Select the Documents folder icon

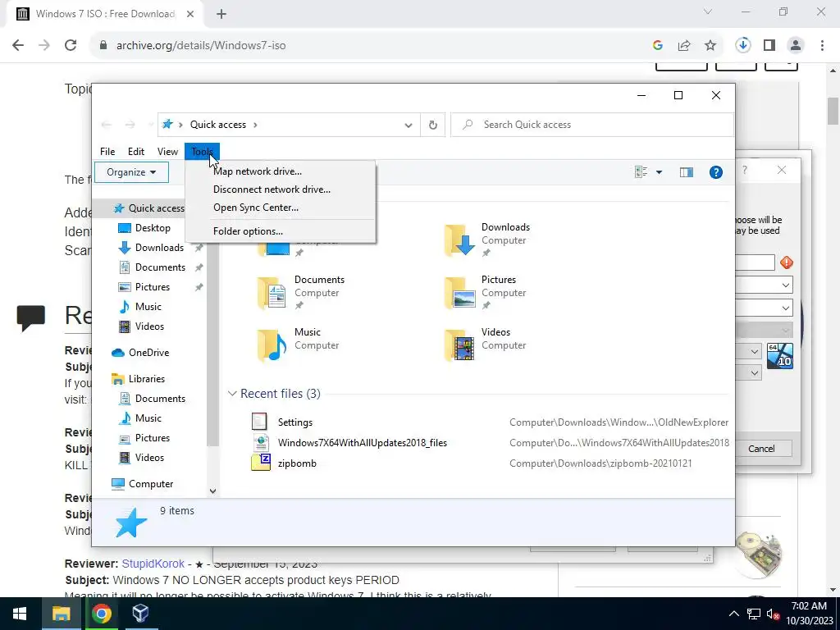tap(272, 293)
